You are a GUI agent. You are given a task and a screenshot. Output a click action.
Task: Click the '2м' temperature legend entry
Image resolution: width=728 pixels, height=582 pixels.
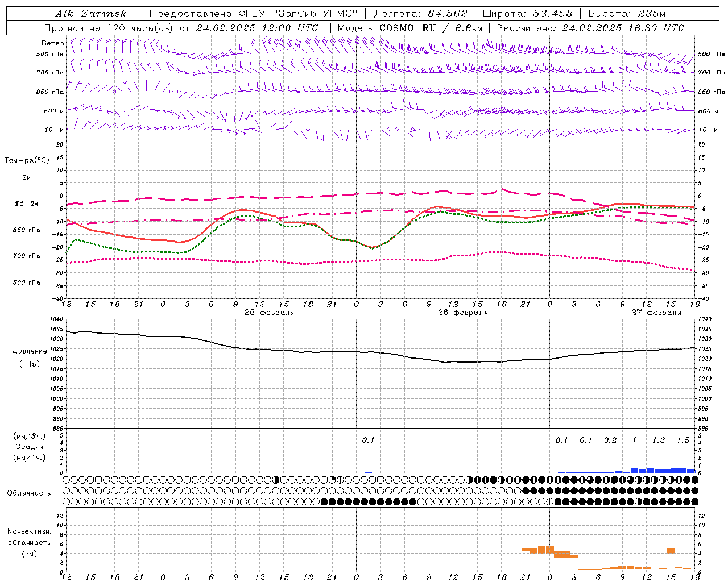(27, 178)
